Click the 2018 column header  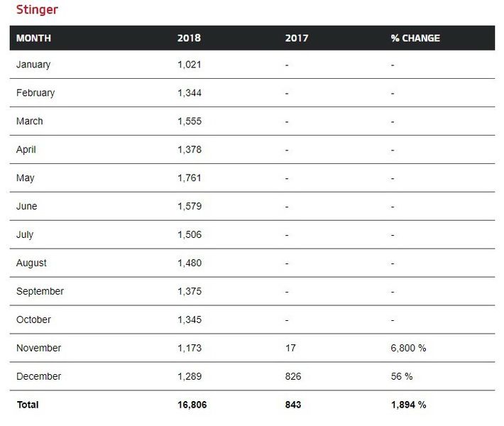click(189, 38)
